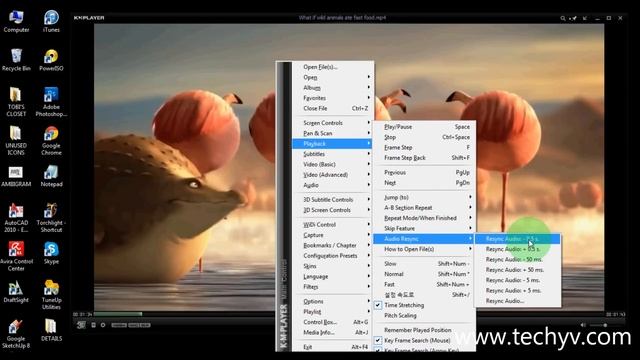Set playback speed to Normal

[424, 274]
